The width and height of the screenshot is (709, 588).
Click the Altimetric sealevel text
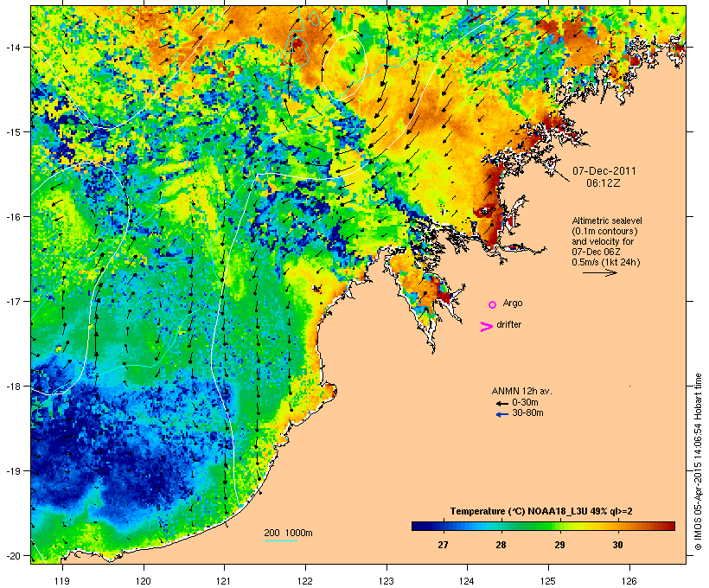point(607,220)
